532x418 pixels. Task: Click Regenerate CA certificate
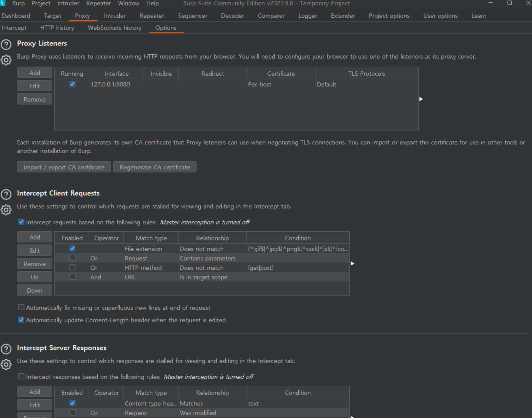[x=155, y=167]
